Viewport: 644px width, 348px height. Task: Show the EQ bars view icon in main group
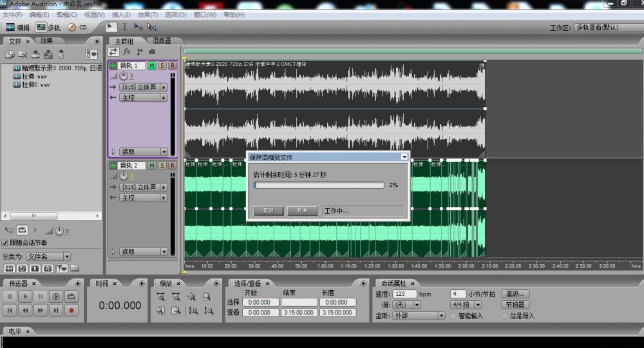pyautogui.click(x=153, y=52)
